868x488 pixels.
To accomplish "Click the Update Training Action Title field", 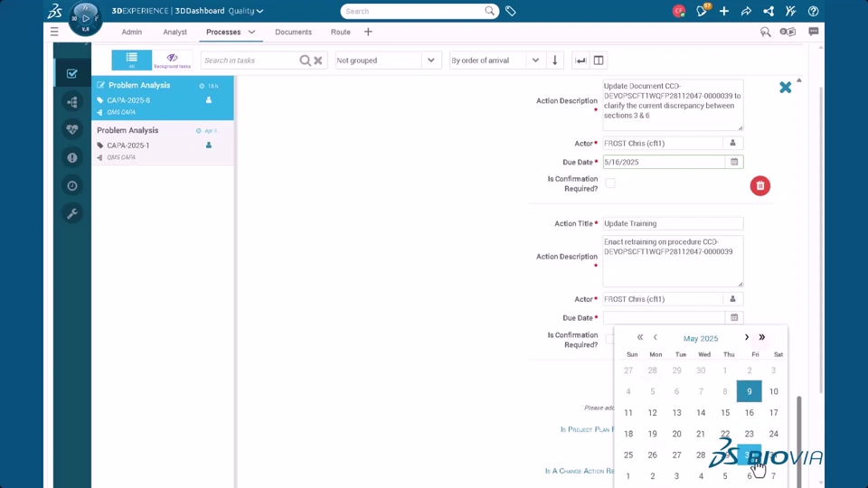I will 673,223.
